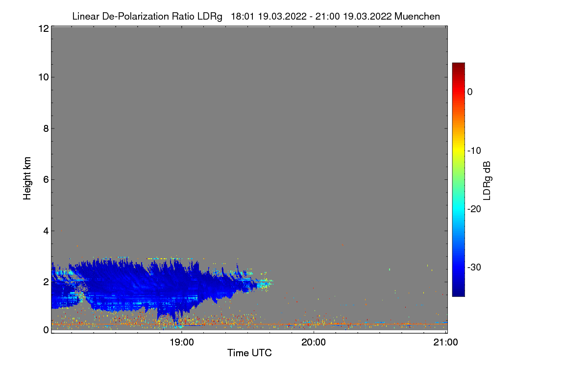Image resolution: width=588 pixels, height=392 pixels.
Task: Click the 'Muenchen' location label in title
Action: (x=417, y=17)
